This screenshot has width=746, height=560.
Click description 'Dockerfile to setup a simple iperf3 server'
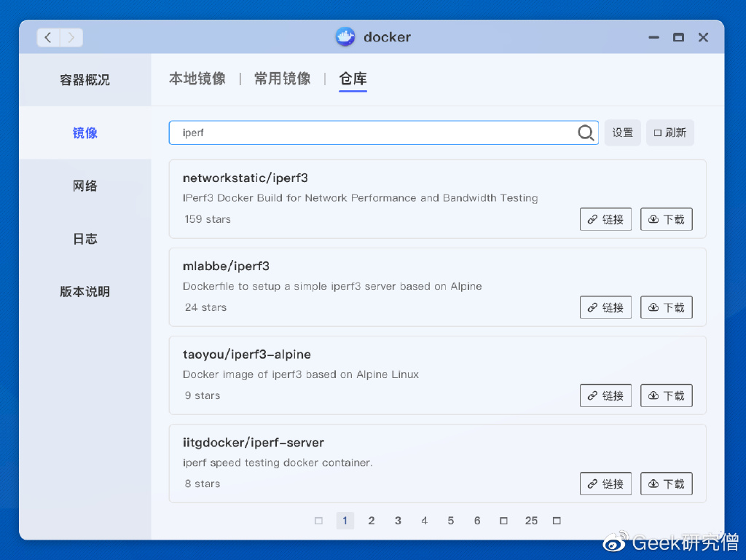click(x=332, y=286)
